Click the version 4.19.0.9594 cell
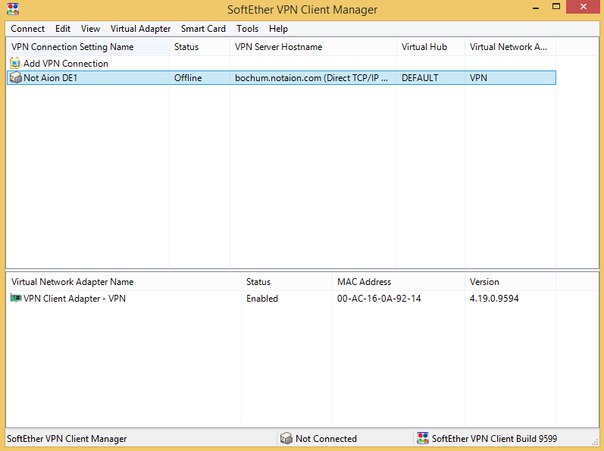The height and width of the screenshot is (451, 604). (494, 298)
